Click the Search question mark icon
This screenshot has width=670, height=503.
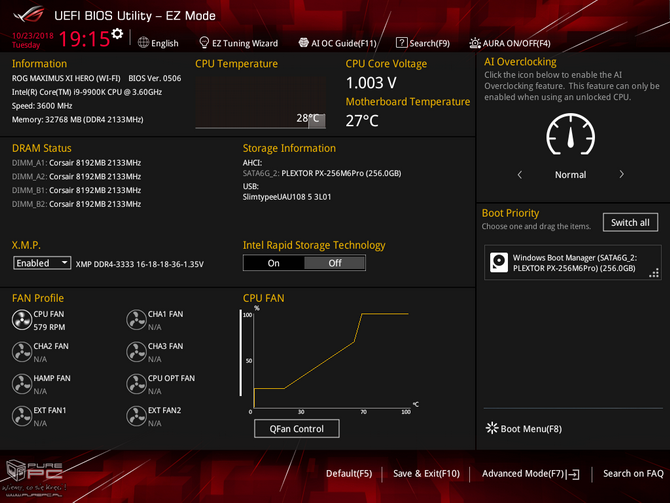[402, 43]
